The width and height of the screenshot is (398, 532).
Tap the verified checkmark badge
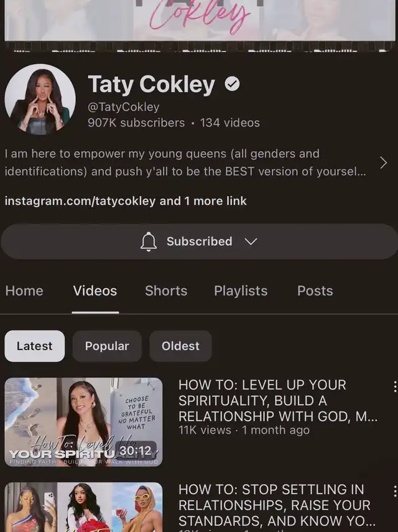point(232,84)
